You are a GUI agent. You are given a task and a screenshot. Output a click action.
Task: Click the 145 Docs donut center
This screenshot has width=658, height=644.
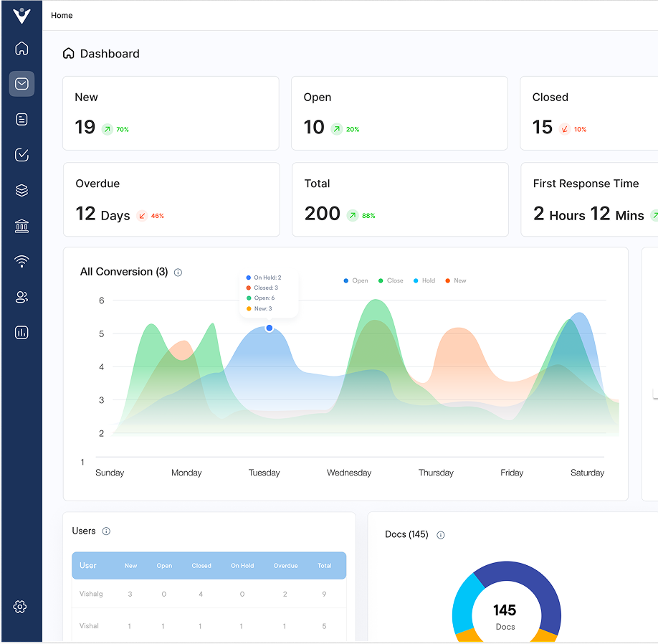point(505,617)
